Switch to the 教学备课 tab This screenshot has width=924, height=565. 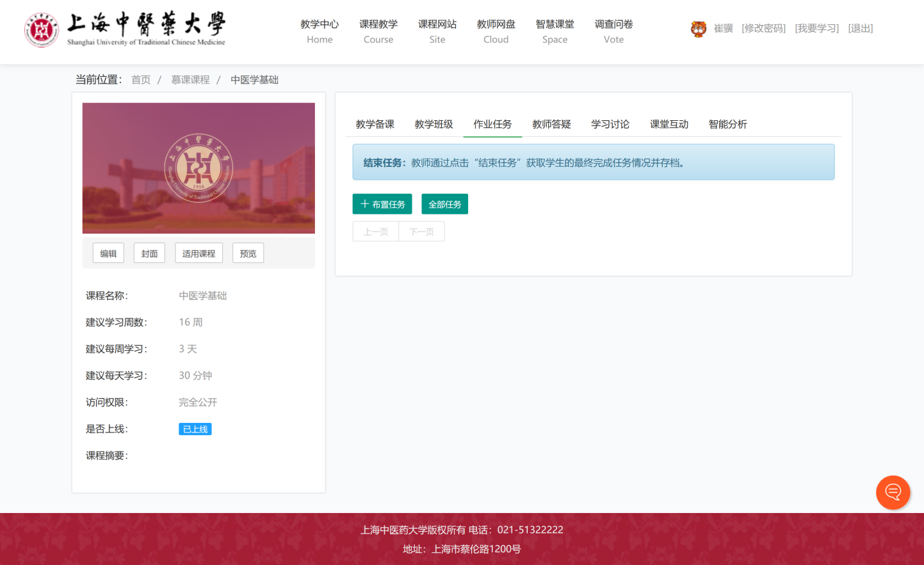[375, 124]
